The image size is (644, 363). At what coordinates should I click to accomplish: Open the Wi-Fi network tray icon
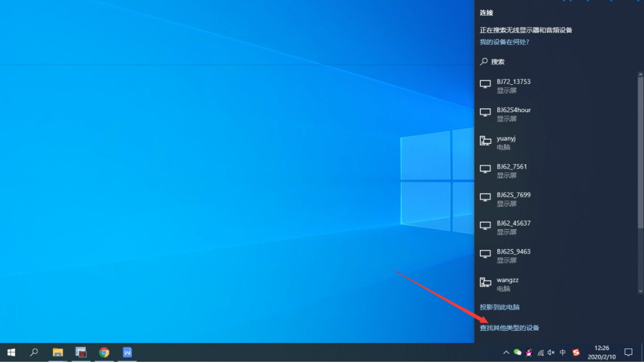(x=541, y=352)
